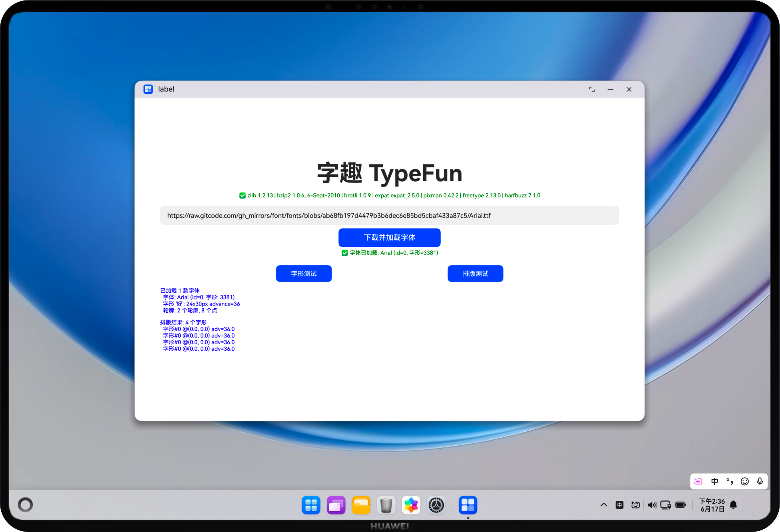
Task: Start voice input via microphone icon
Action: [x=760, y=482]
